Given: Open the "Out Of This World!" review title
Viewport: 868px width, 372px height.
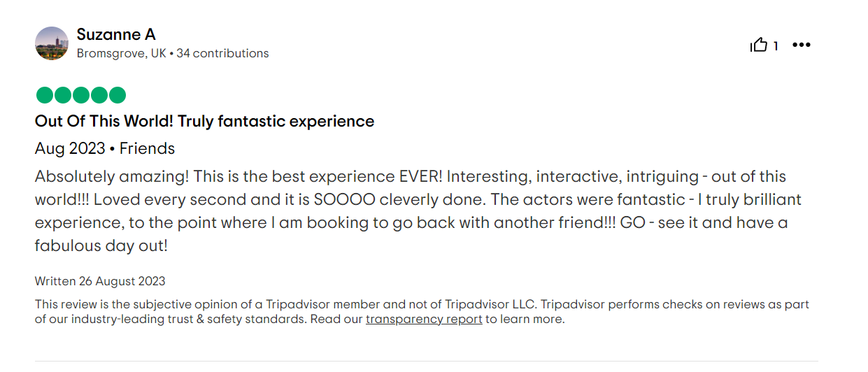Looking at the screenshot, I should click(x=204, y=121).
